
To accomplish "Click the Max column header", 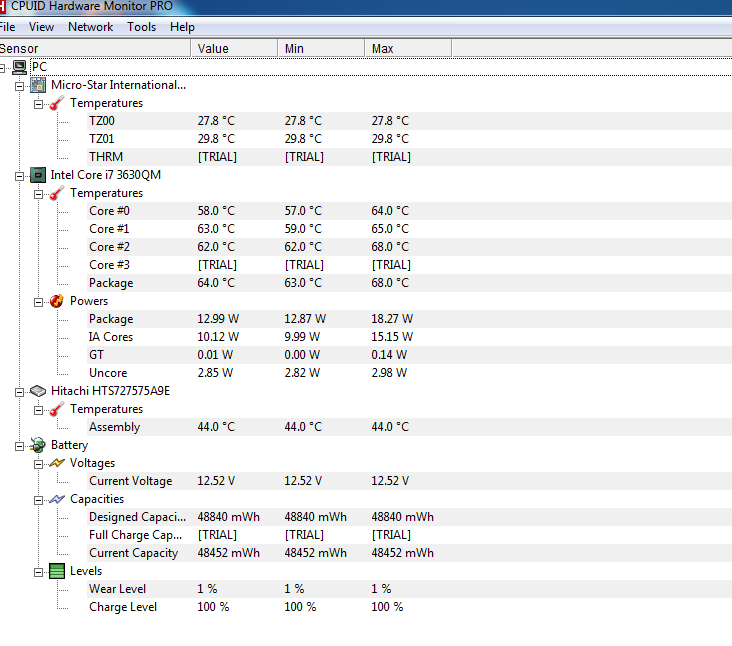I will 408,49.
